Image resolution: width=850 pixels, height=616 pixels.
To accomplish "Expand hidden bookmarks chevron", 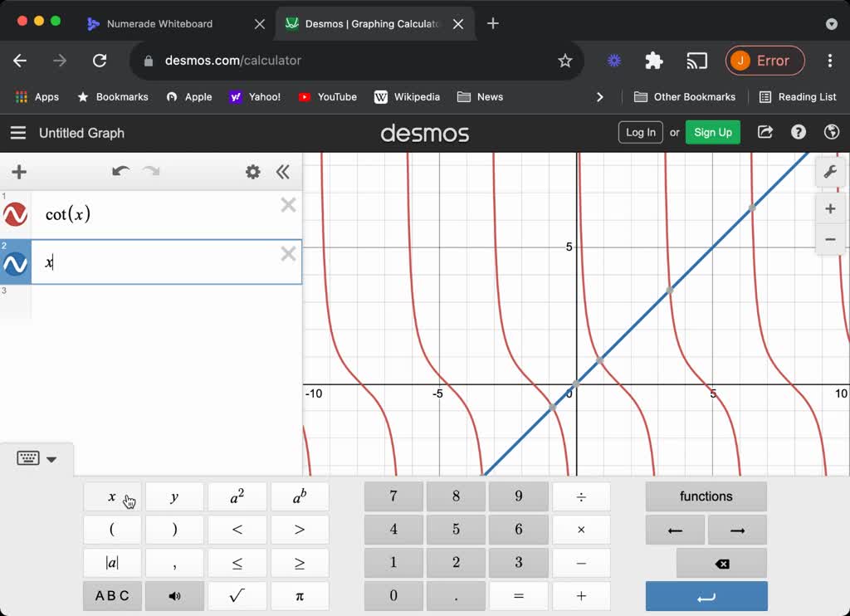I will coord(599,97).
